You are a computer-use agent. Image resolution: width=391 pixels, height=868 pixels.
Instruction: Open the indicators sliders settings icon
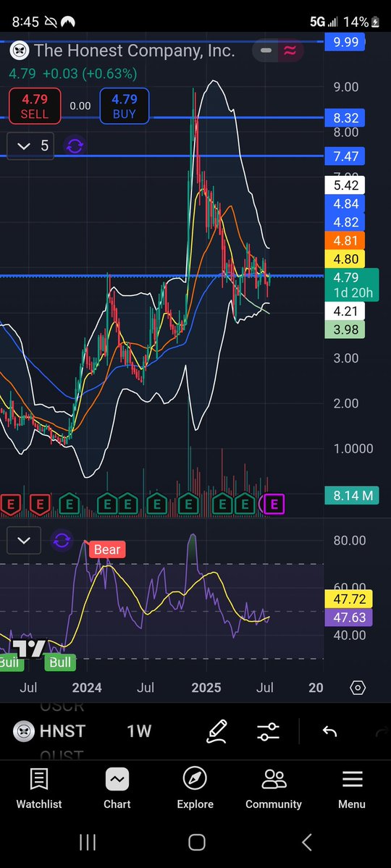pyautogui.click(x=269, y=731)
